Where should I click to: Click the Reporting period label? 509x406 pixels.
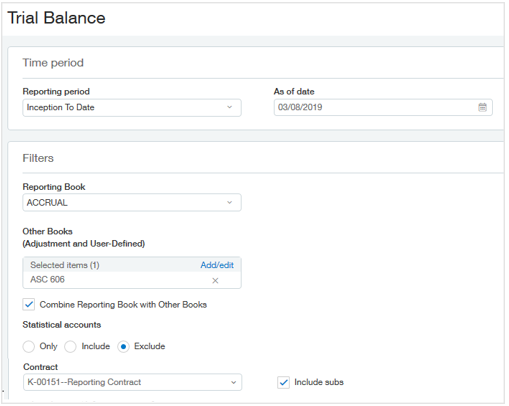pos(56,91)
